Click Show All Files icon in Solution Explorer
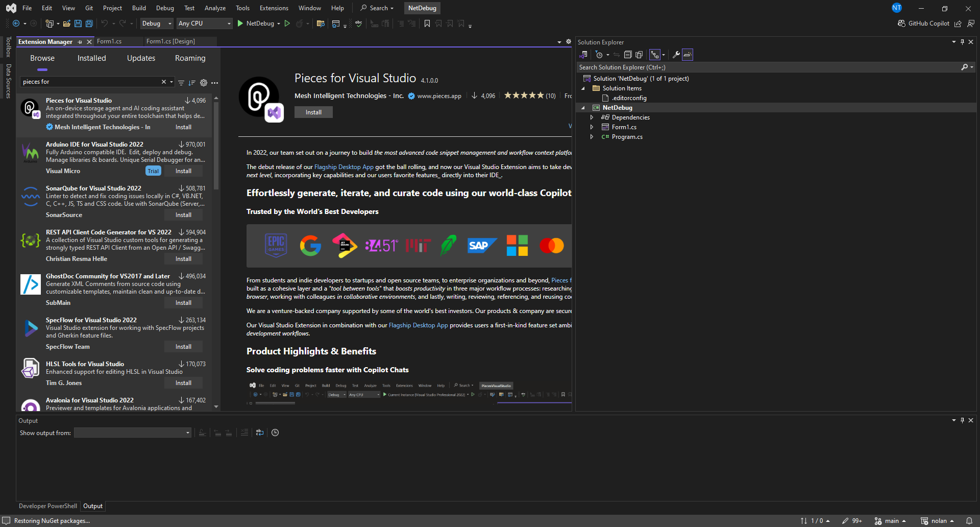 (639, 55)
